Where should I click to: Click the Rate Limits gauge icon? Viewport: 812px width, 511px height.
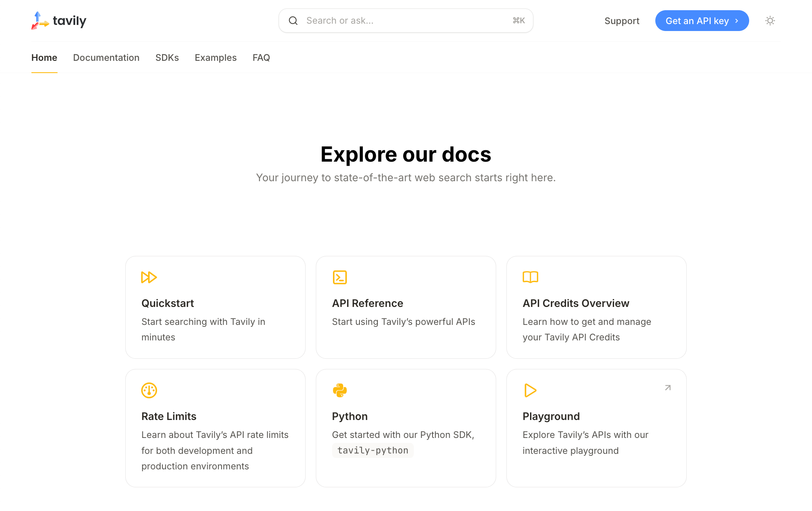coord(149,390)
